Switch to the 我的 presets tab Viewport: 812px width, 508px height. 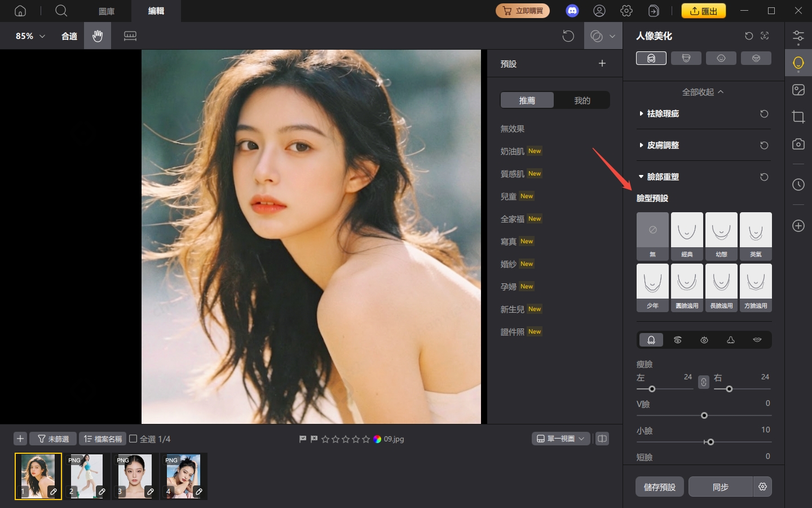[x=581, y=100]
